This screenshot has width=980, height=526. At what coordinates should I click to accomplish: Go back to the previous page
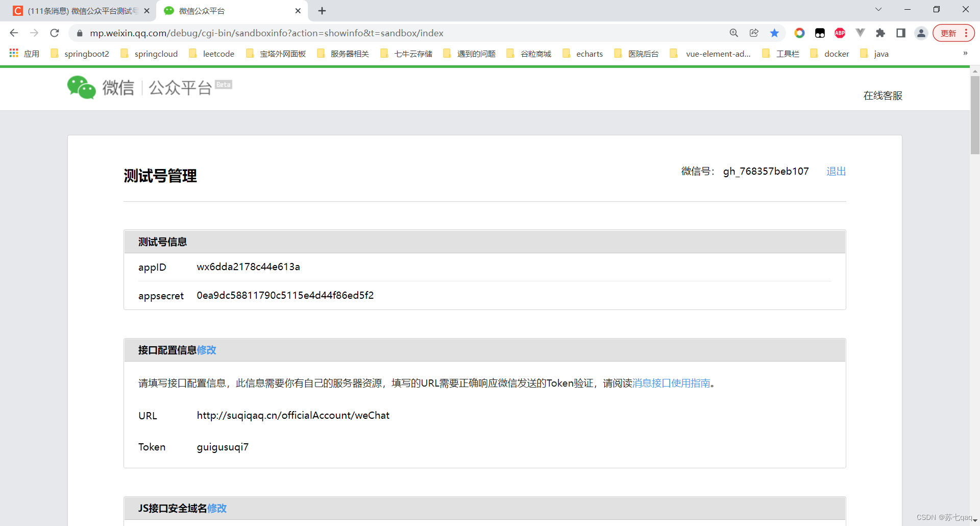tap(14, 33)
